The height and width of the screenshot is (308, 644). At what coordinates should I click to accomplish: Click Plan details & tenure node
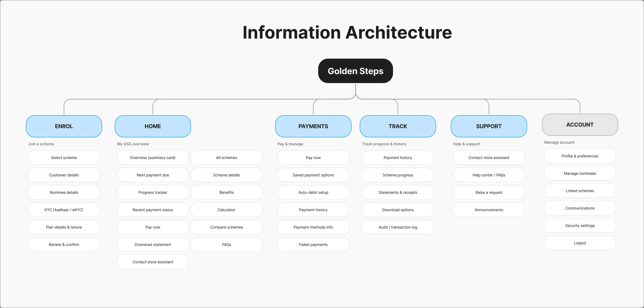click(x=64, y=227)
